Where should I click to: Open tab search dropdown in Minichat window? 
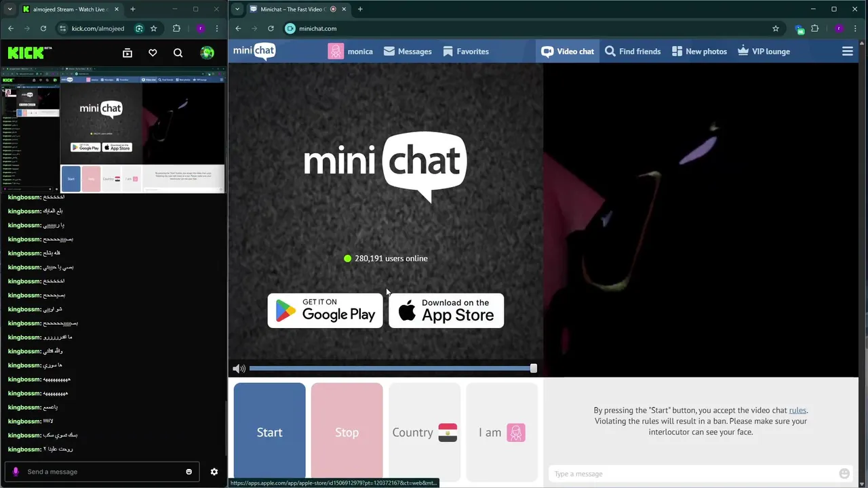(x=237, y=9)
